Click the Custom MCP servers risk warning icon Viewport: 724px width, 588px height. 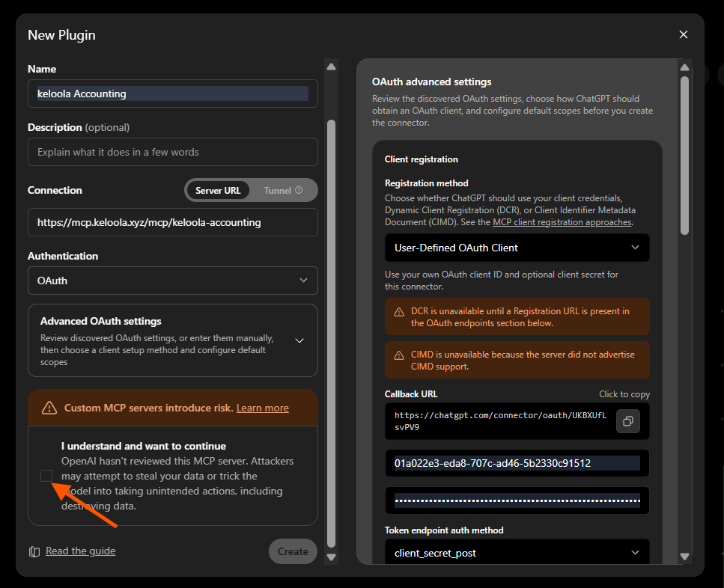click(x=49, y=408)
